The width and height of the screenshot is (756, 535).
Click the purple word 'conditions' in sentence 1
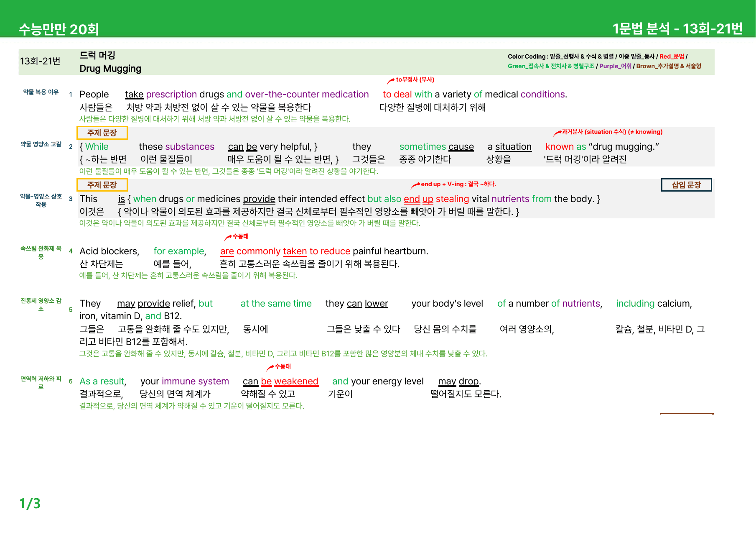pyautogui.click(x=542, y=95)
